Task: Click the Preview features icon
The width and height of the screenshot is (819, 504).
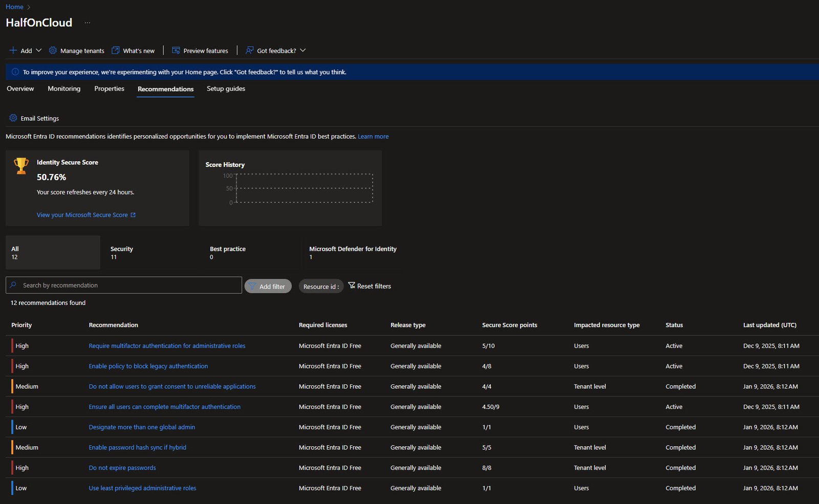Action: [176, 50]
